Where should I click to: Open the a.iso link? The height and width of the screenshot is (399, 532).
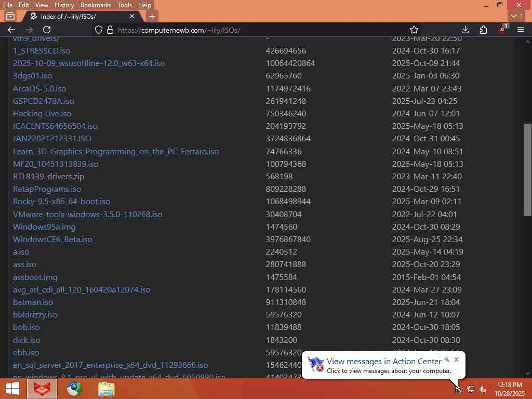click(21, 252)
